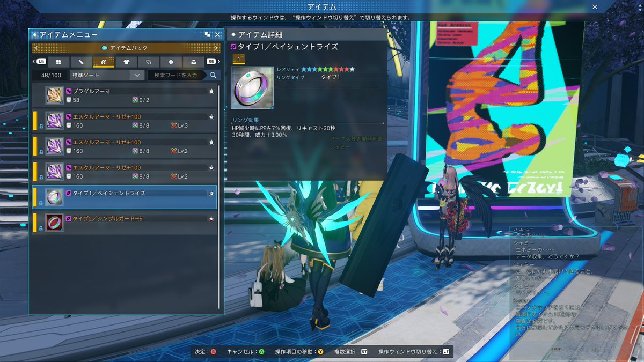The width and height of the screenshot is (644, 362).
Task: Switch to the highlighted double-chevron category tab
Action: coord(103,61)
